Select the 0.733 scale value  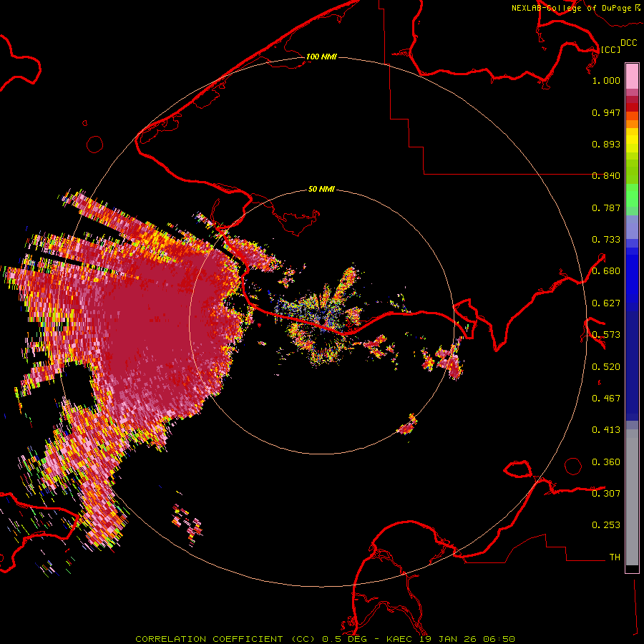click(x=606, y=240)
